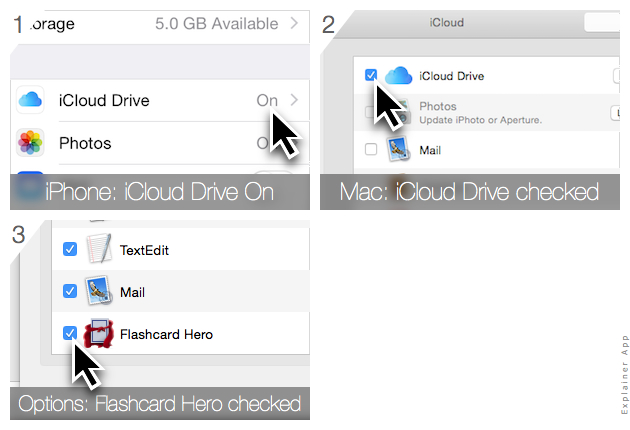Tap the Photos row on iPhone

pyautogui.click(x=160, y=143)
